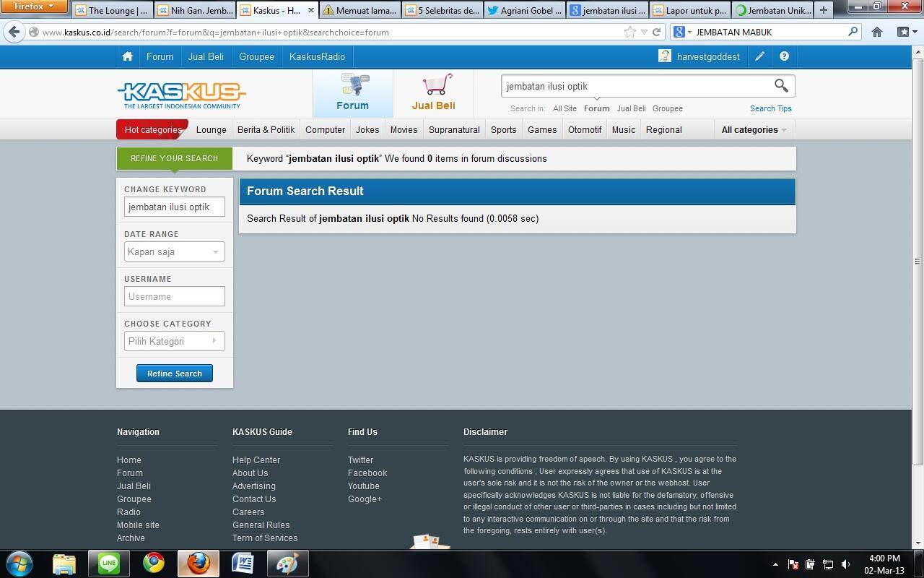Image resolution: width=924 pixels, height=578 pixels.
Task: Open Help Center footer link
Action: click(x=256, y=460)
